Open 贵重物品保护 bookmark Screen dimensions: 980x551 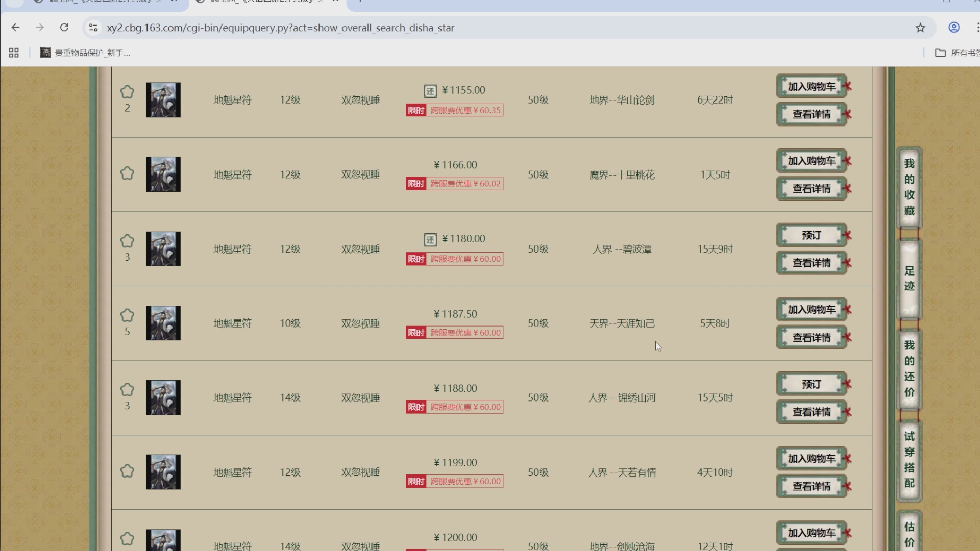tap(86, 53)
